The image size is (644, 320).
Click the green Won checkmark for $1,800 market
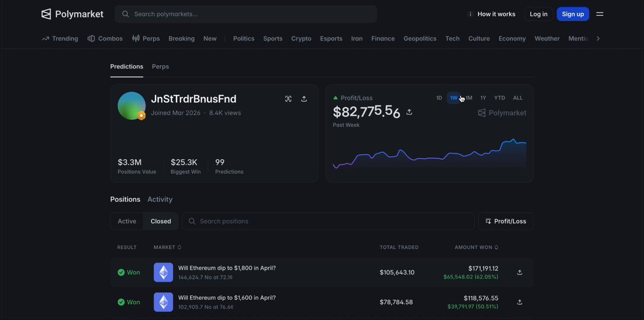click(121, 272)
